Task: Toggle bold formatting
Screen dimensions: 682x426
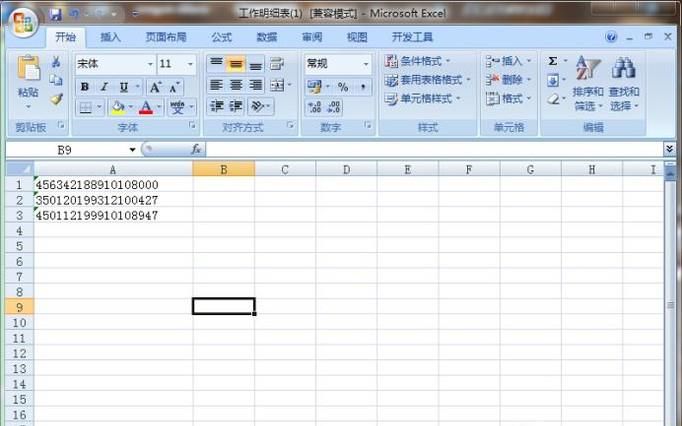Action: coord(85,87)
